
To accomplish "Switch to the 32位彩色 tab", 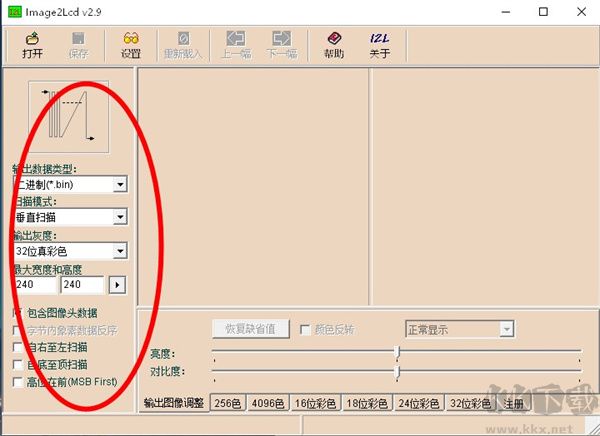I will 470,403.
